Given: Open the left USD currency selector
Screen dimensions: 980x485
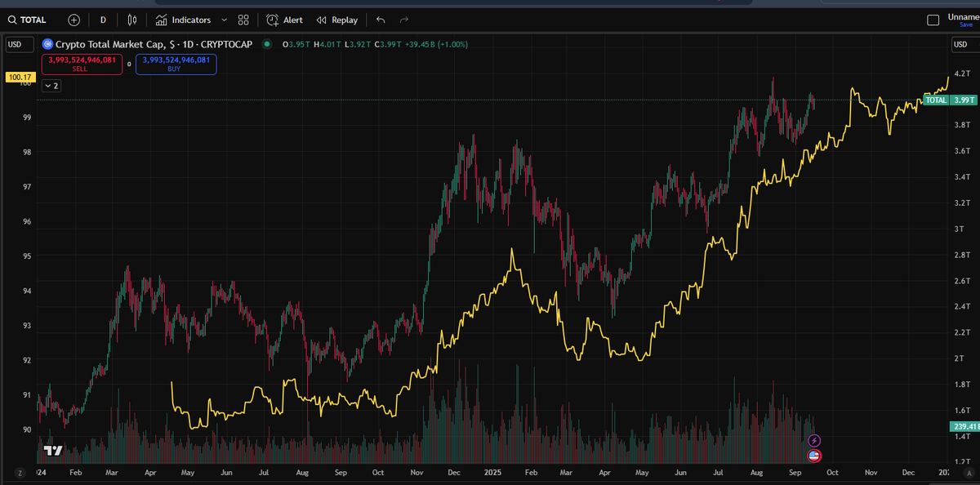Looking at the screenshot, I should point(19,44).
